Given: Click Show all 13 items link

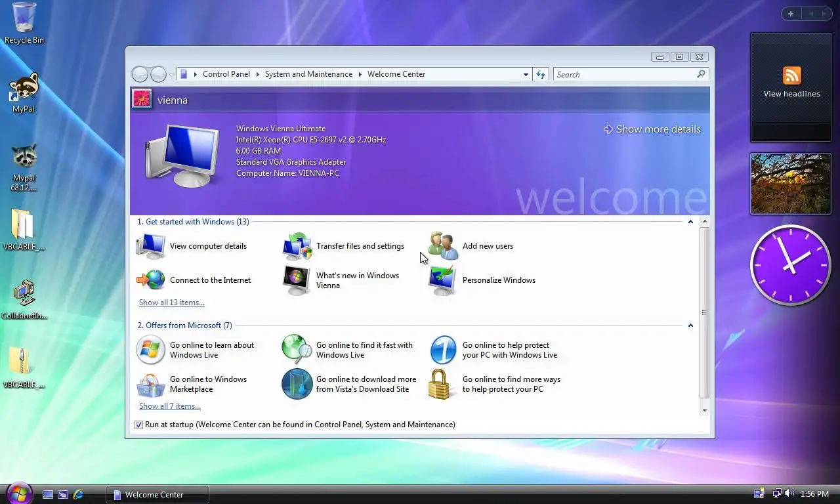Looking at the screenshot, I should pos(172,303).
